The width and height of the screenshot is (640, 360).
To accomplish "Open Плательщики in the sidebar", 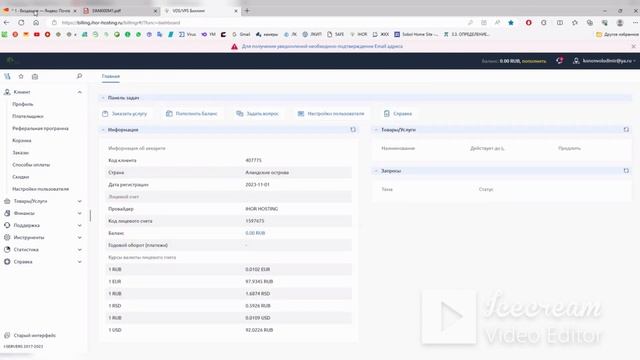I will point(28,116).
